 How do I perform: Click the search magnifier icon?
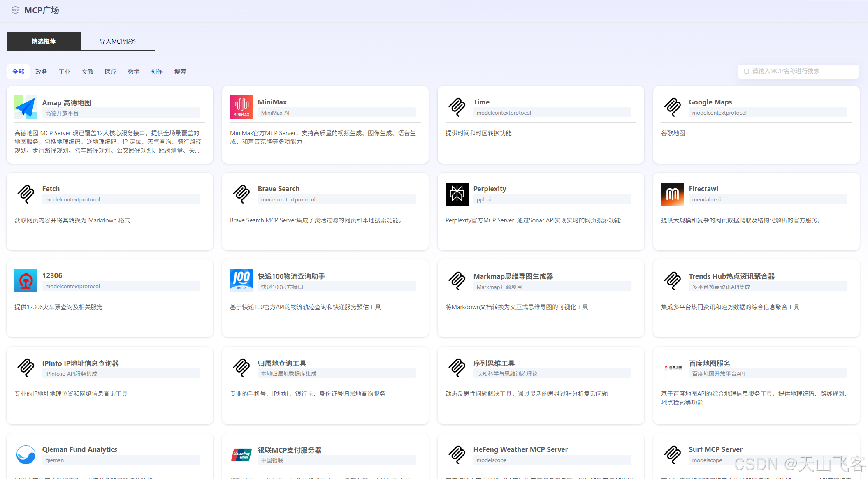click(746, 71)
